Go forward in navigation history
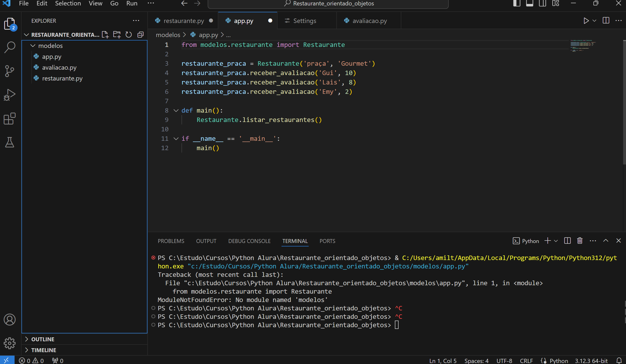The image size is (626, 364). [197, 3]
